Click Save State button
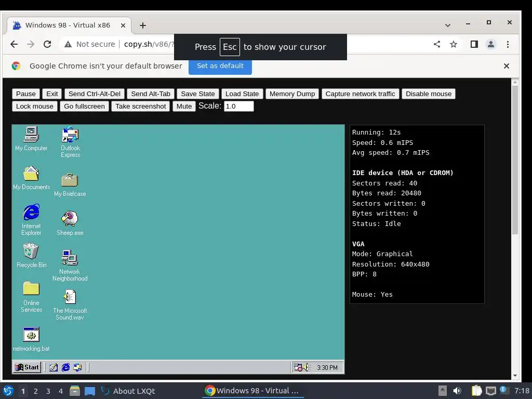This screenshot has width=532, height=399. [198, 94]
